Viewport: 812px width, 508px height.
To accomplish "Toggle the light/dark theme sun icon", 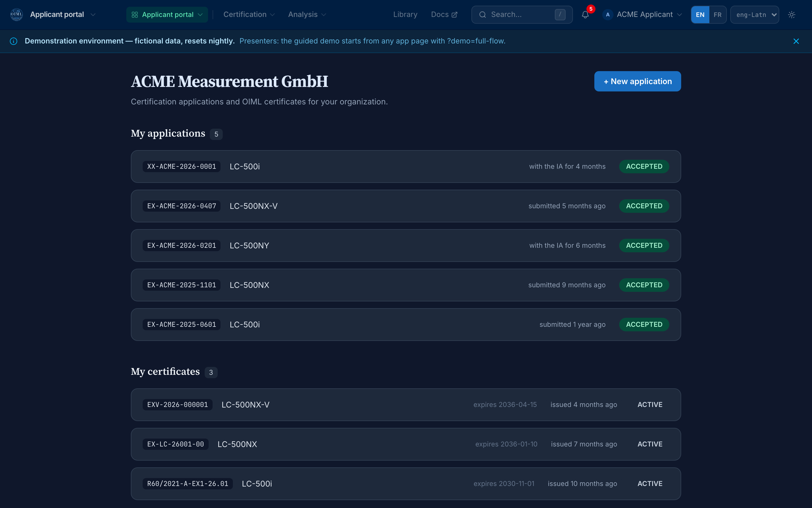I will tap(791, 15).
